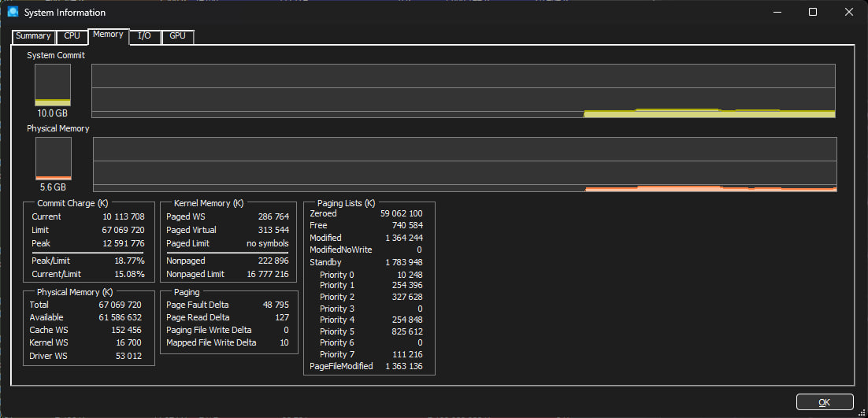Image resolution: width=868 pixels, height=418 pixels.
Task: Minimize the System Information window
Action: click(x=777, y=13)
